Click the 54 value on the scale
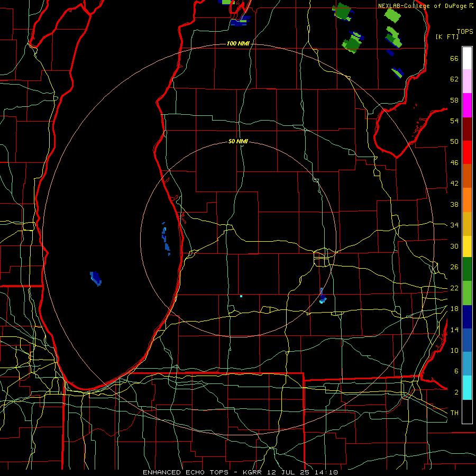Screen dimensions: 476x476 454,121
